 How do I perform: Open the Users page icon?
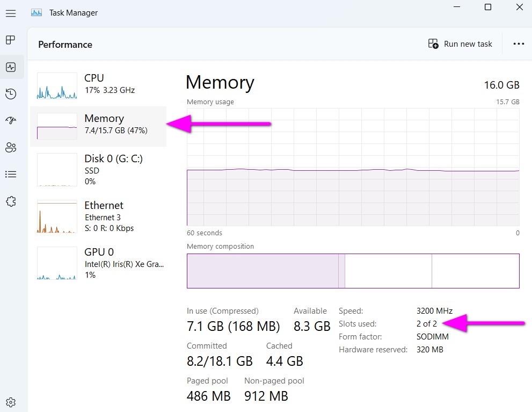[11, 147]
